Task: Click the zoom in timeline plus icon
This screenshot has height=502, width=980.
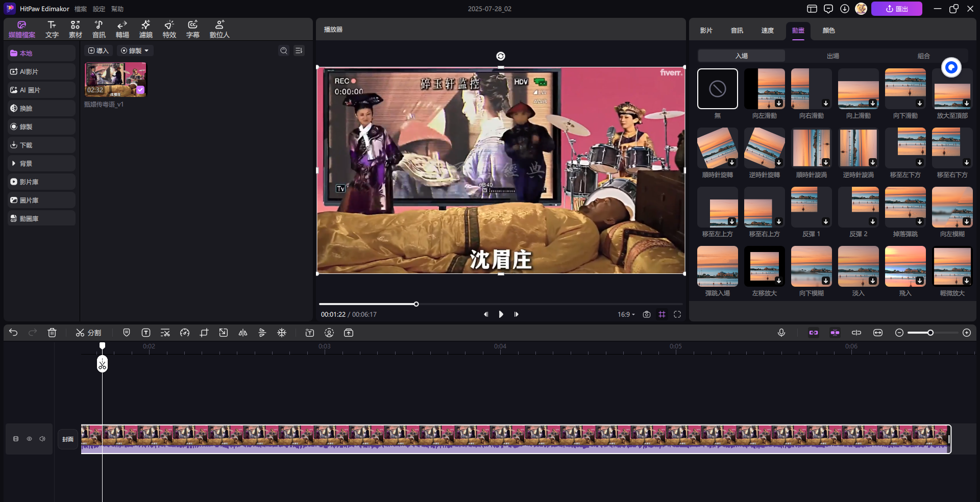Action: pos(967,333)
